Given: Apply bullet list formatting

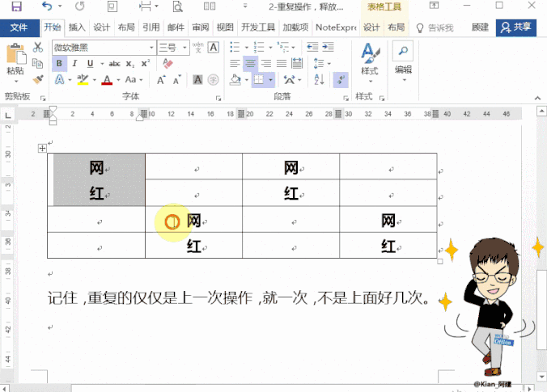Looking at the screenshot, I should 235,47.
